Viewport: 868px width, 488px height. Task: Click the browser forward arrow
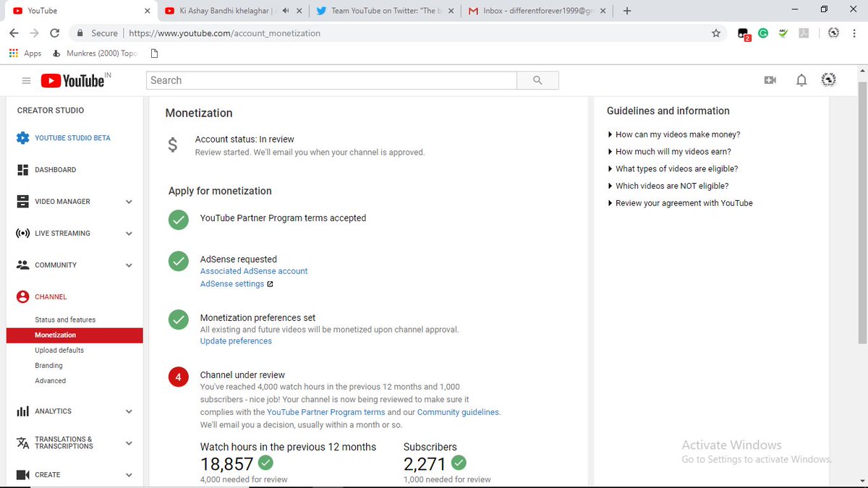coord(34,33)
